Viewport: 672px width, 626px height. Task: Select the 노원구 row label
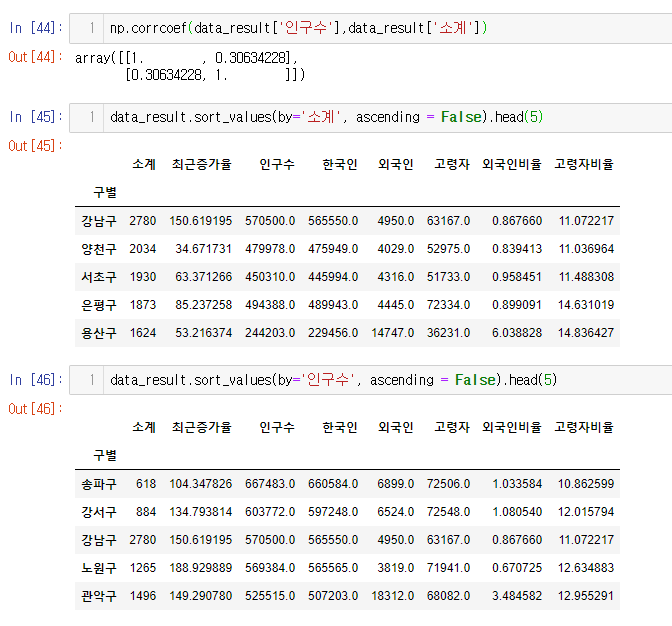pyautogui.click(x=98, y=568)
